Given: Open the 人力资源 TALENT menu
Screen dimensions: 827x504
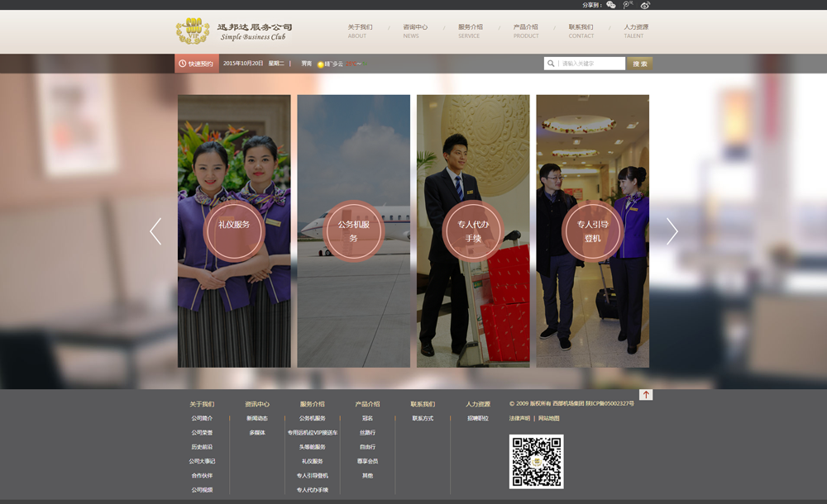Looking at the screenshot, I should [635, 31].
